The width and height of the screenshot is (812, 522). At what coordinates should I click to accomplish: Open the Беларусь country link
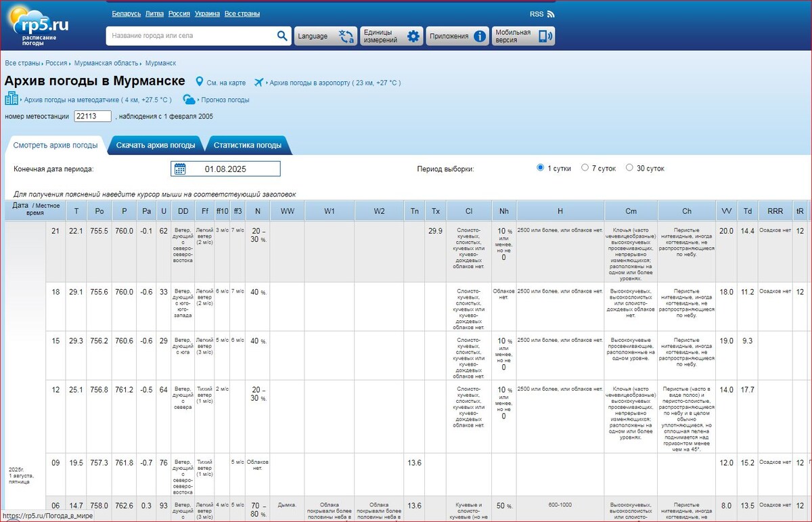126,14
